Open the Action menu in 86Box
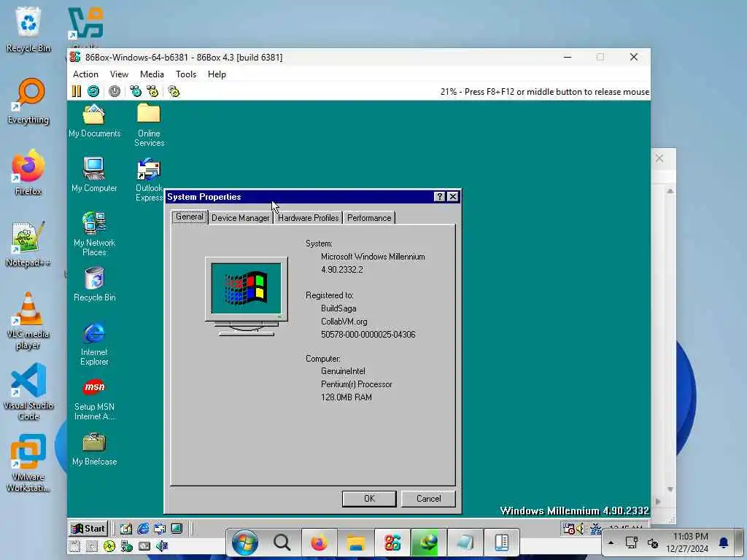The height and width of the screenshot is (560, 747). point(86,74)
